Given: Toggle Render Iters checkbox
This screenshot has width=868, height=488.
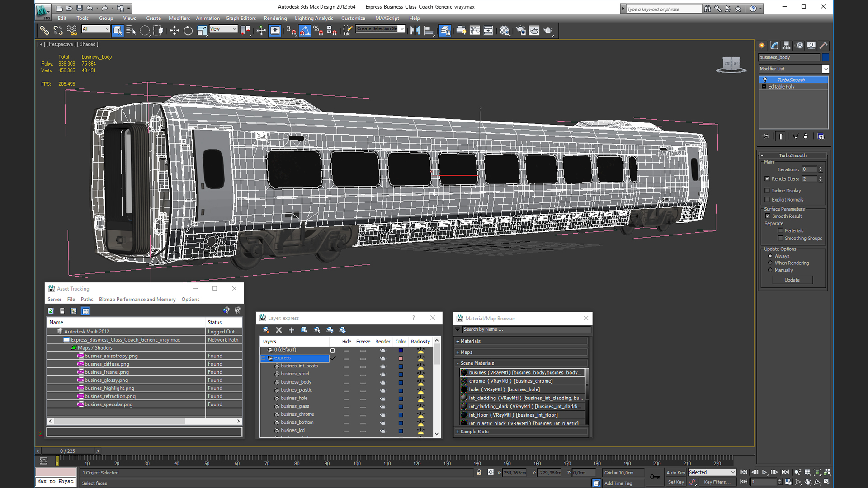Looking at the screenshot, I should pos(767,178).
